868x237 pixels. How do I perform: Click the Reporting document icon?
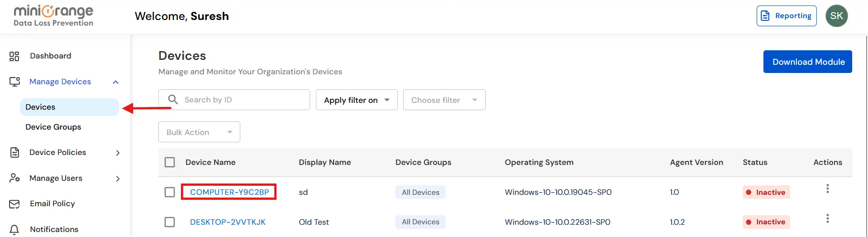point(765,16)
